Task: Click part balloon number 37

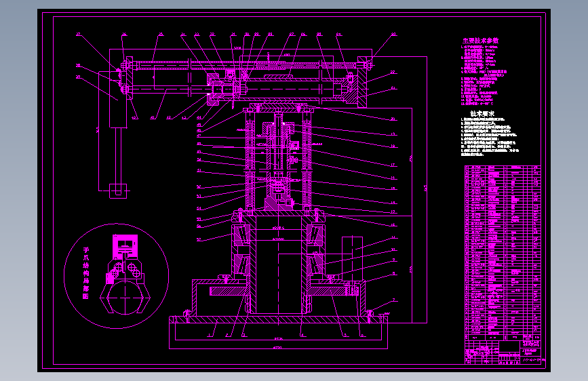Action: pyautogui.click(x=79, y=35)
